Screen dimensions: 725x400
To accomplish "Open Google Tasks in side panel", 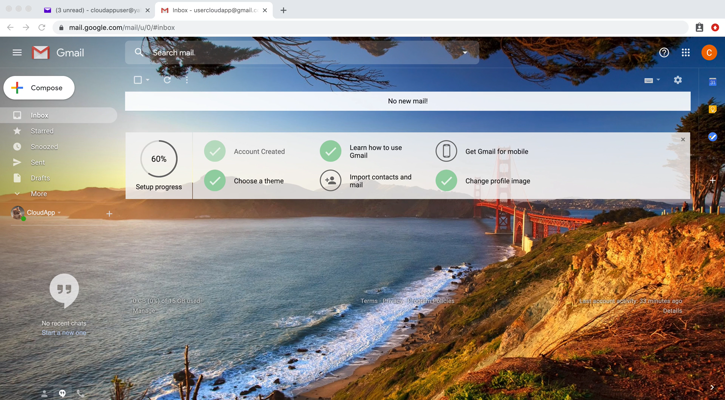I will 712,136.
